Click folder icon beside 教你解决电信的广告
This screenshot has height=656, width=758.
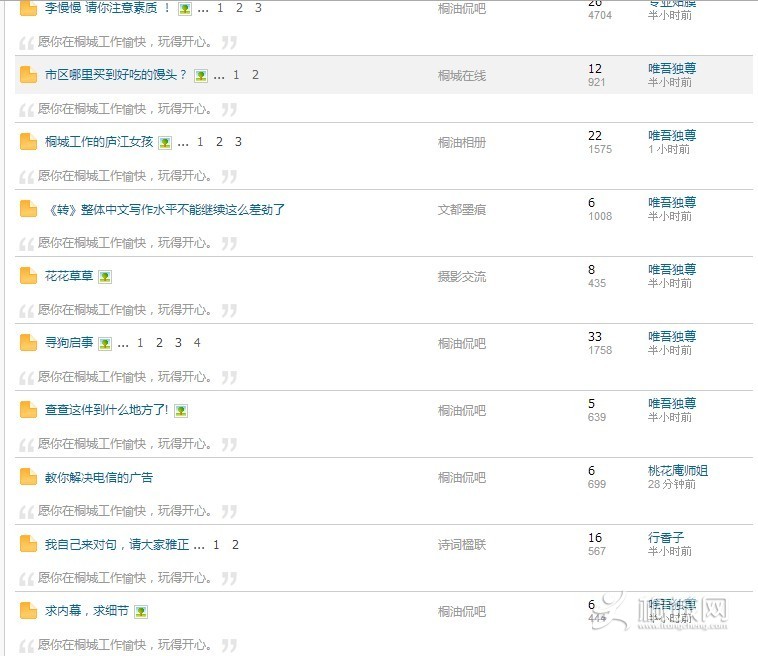pos(29,477)
